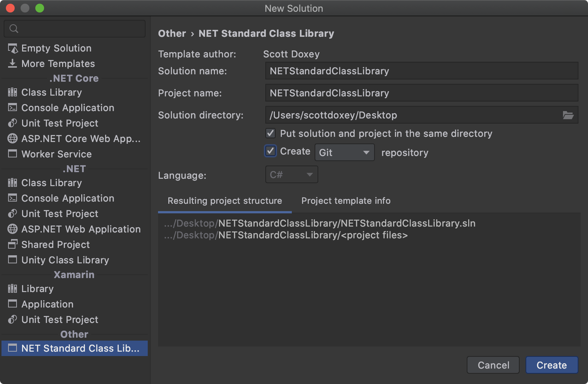Click the ASP.NET Web Application globe icon
588x384 pixels.
tap(12, 229)
